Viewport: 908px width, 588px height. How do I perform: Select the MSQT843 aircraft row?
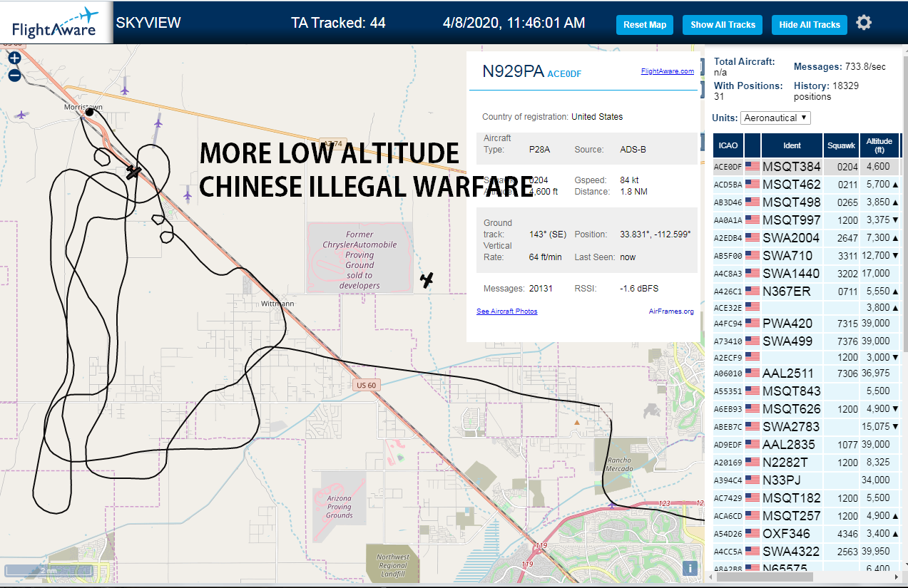tap(806, 391)
